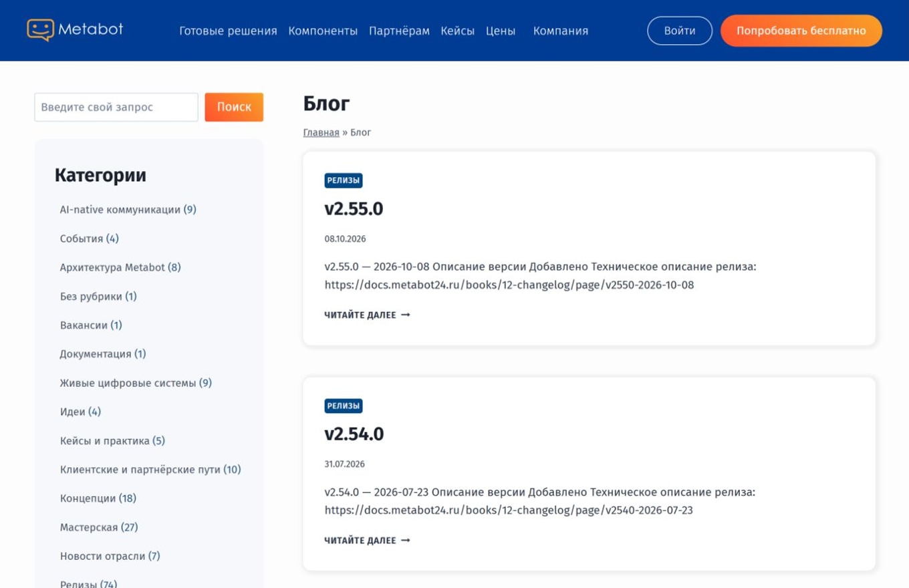Open the Компоненты menu
The image size is (909, 588).
click(x=323, y=31)
